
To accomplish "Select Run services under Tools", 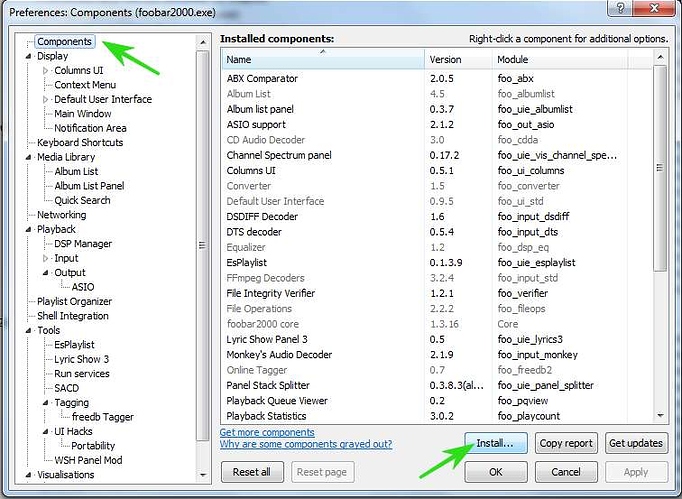I will (82, 374).
